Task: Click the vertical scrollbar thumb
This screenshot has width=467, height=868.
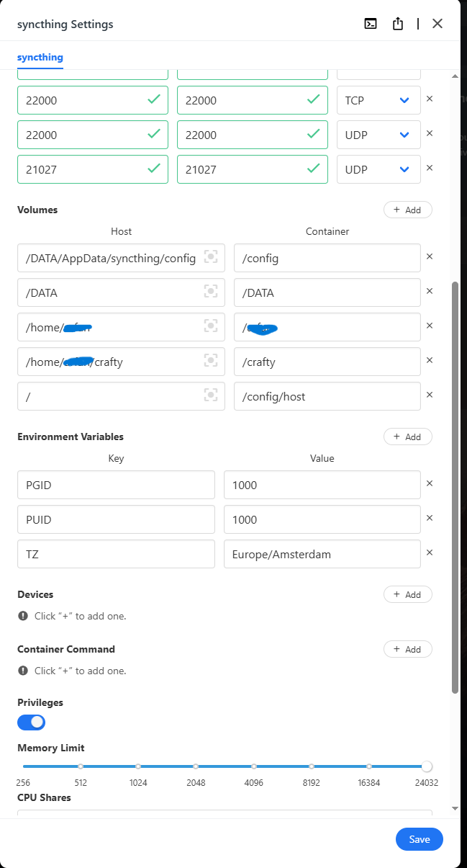Action: click(x=455, y=488)
